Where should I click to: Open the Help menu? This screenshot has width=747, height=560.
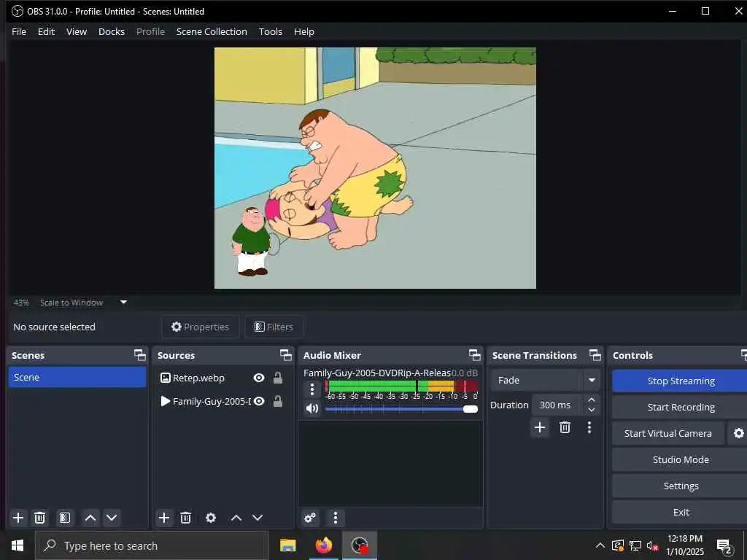(304, 31)
